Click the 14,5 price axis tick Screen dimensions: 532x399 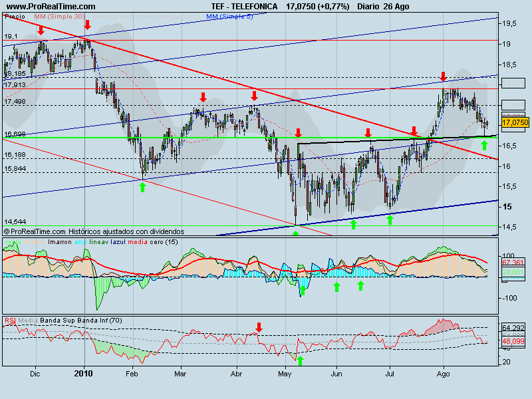click(509, 227)
